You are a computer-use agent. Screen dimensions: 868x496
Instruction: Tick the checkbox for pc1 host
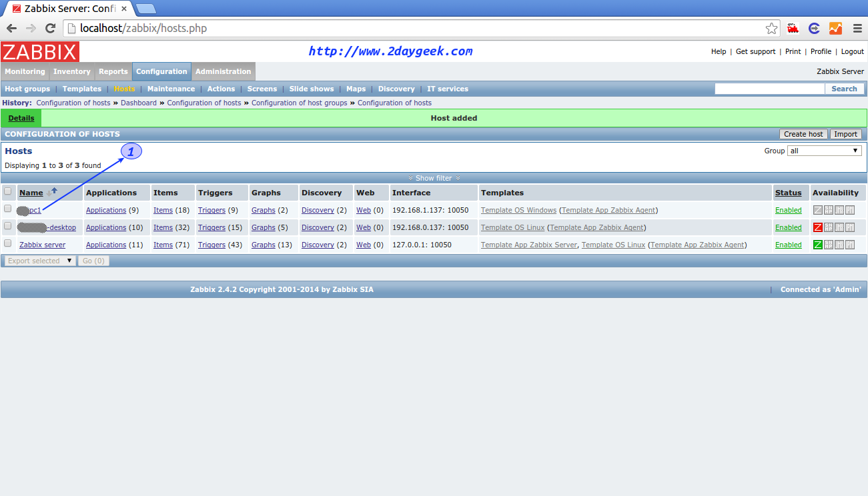8,209
